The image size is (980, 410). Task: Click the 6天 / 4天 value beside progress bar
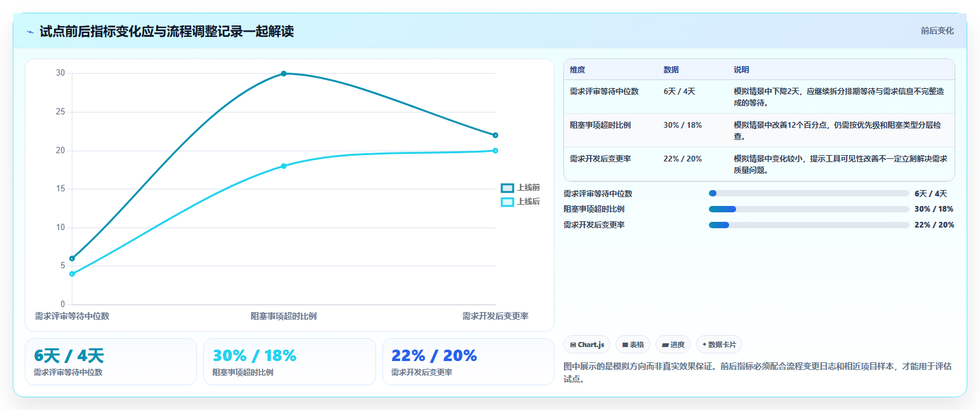click(930, 194)
